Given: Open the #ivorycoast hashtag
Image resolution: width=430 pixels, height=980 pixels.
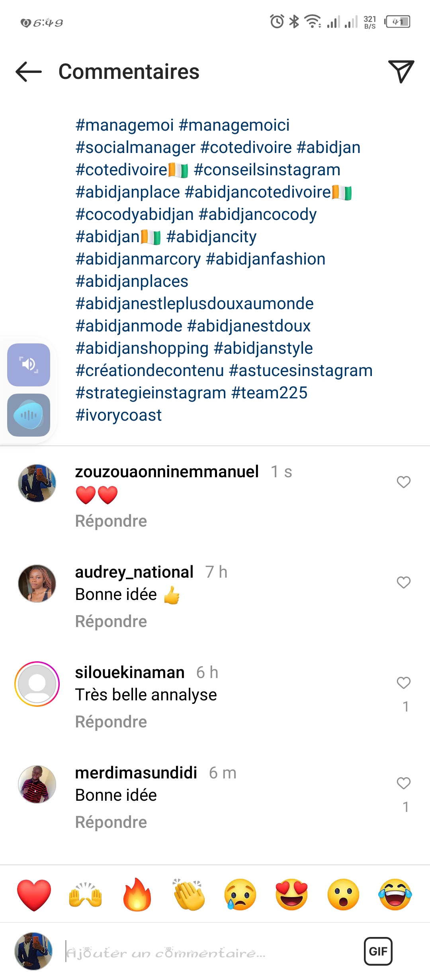Looking at the screenshot, I should point(119,415).
